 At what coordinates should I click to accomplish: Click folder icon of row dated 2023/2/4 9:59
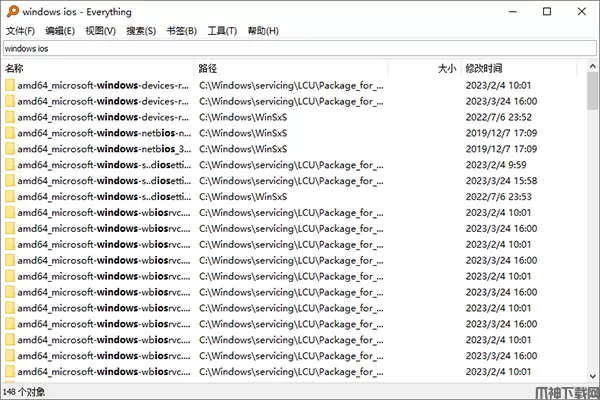click(10, 165)
